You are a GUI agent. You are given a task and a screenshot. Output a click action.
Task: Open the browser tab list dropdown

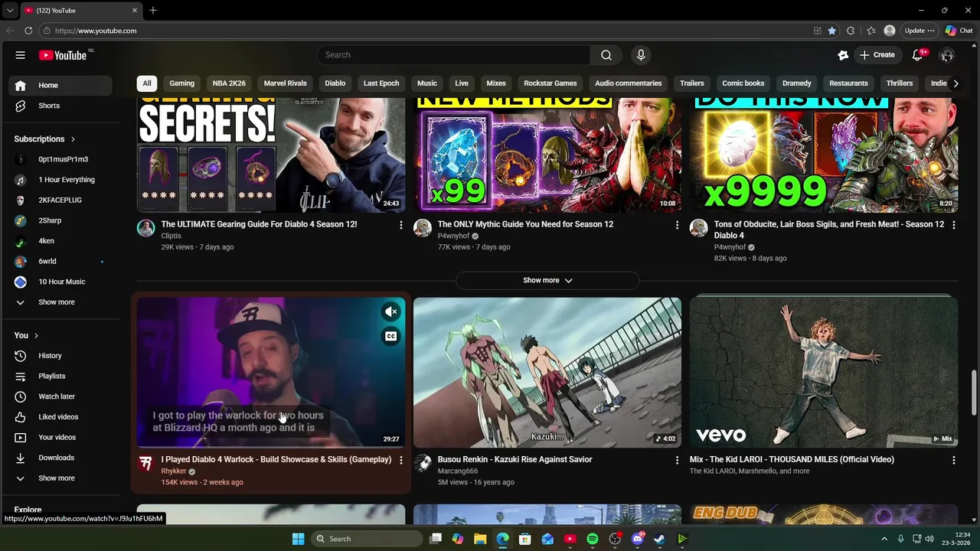coord(9,10)
